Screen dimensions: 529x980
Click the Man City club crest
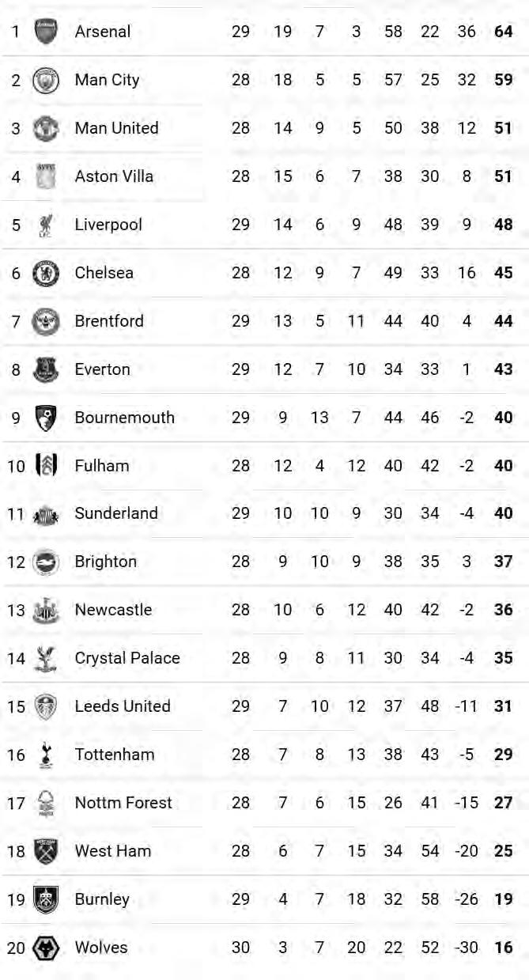click(46, 80)
